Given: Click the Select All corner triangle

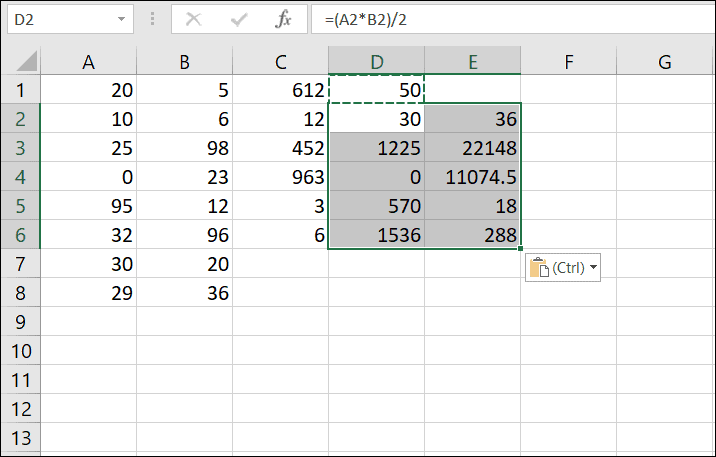Looking at the screenshot, I should coord(26,61).
